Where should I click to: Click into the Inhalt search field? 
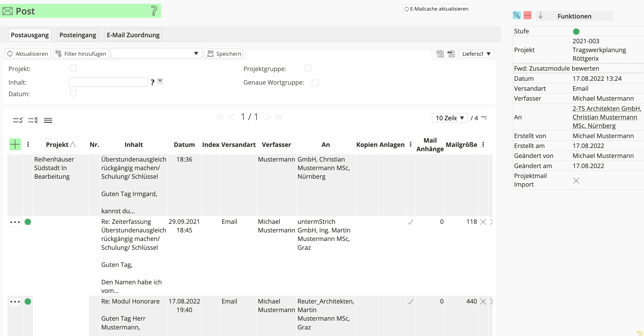click(x=108, y=82)
